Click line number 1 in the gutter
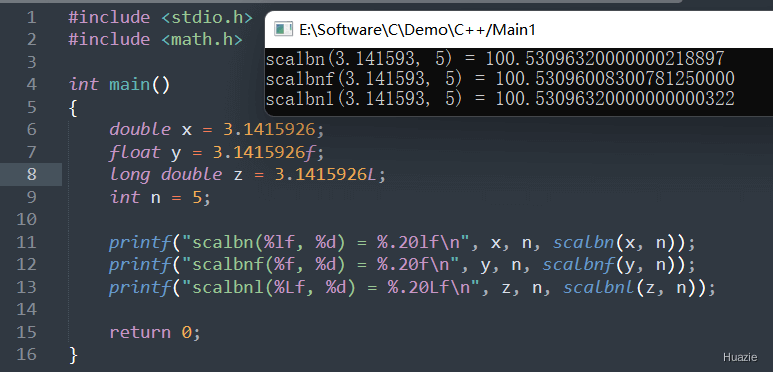 [32, 18]
